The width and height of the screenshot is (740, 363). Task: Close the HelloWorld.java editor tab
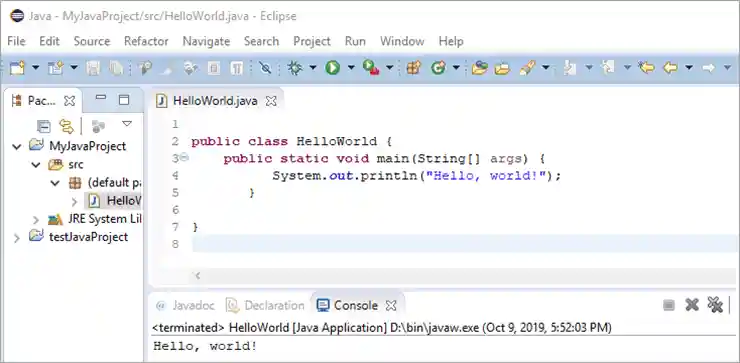pos(271,101)
